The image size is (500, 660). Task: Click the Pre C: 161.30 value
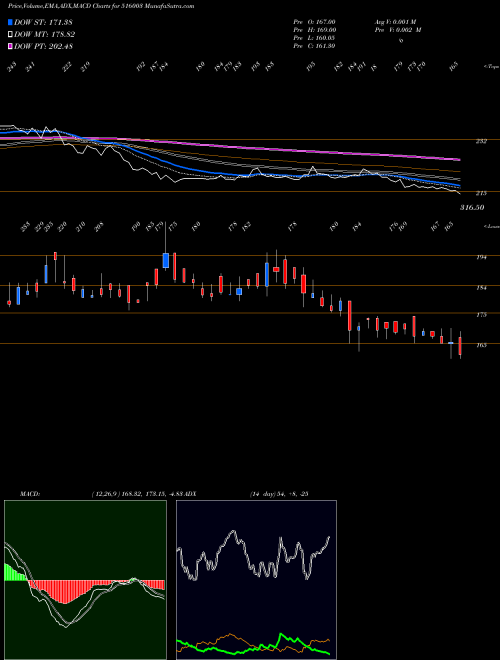314,46
